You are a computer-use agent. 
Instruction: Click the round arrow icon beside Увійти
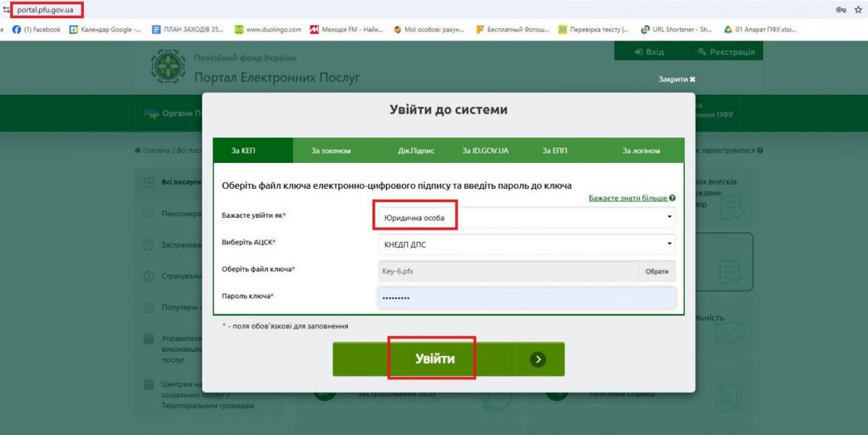click(x=537, y=359)
